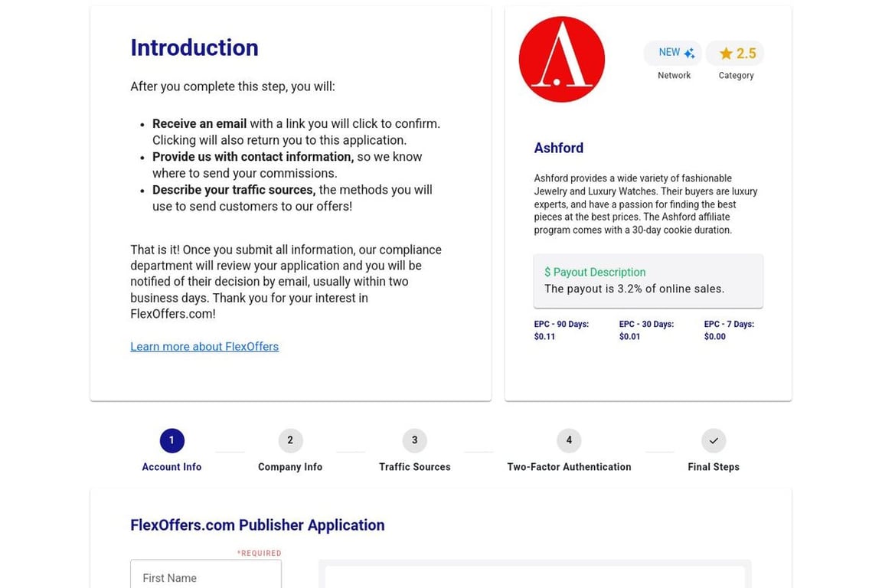
Task: Click the Final Steps checkmark icon
Action: click(x=714, y=440)
